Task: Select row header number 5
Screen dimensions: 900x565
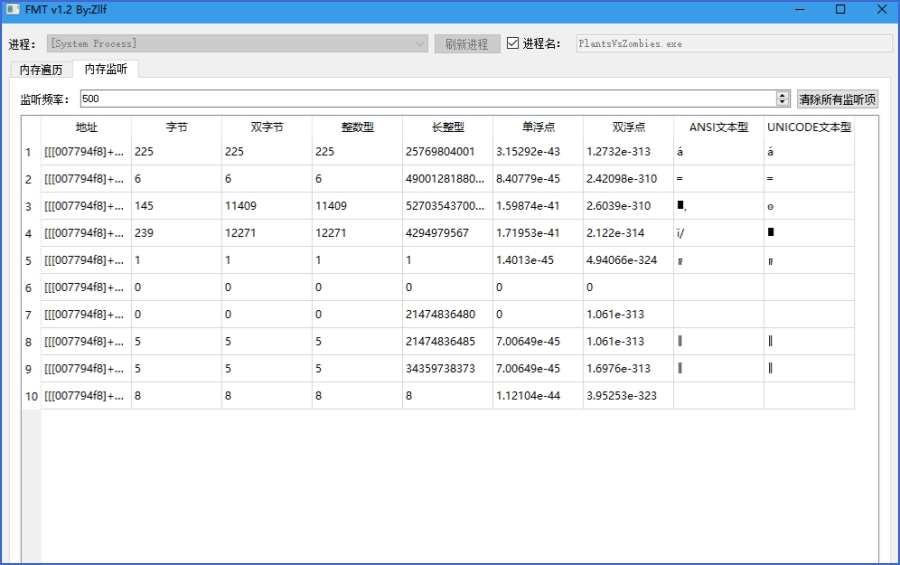Action: (31, 261)
